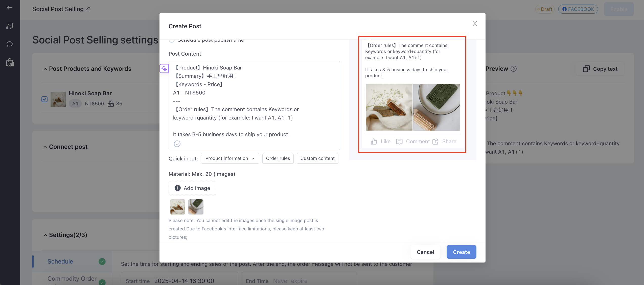This screenshot has height=285, width=644.
Task: Open the chat messages sidebar icon
Action: (10, 44)
